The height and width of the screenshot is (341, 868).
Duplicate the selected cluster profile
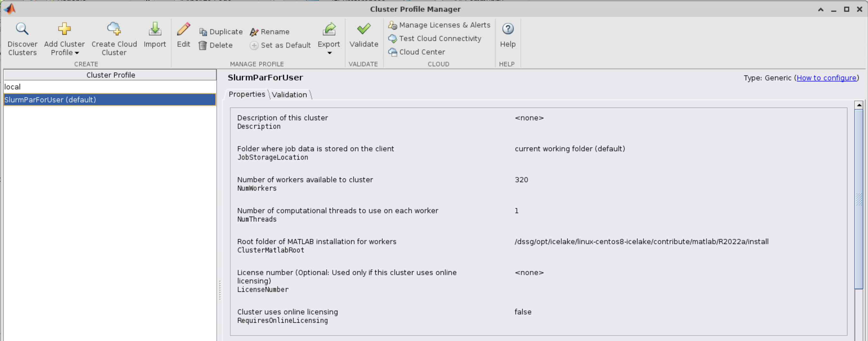pyautogui.click(x=221, y=31)
